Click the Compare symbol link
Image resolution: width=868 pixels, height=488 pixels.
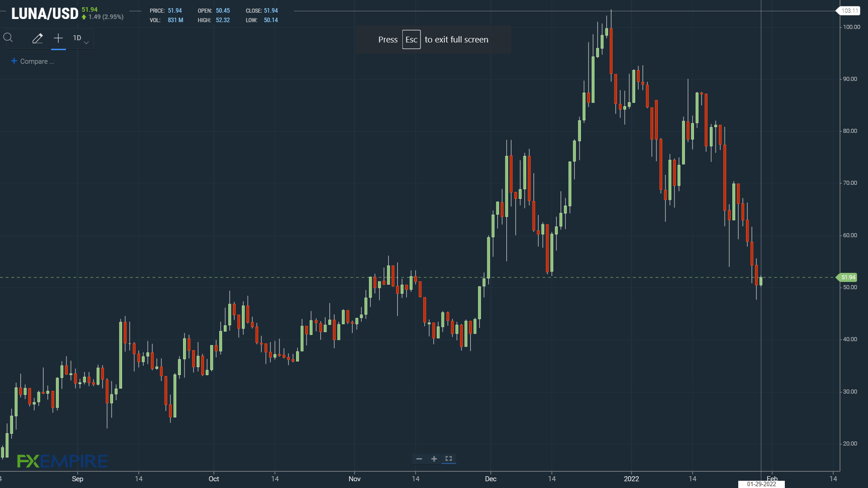33,61
